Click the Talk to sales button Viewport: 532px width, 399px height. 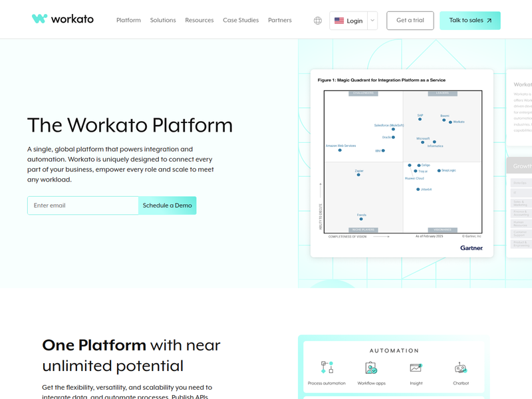tap(470, 21)
